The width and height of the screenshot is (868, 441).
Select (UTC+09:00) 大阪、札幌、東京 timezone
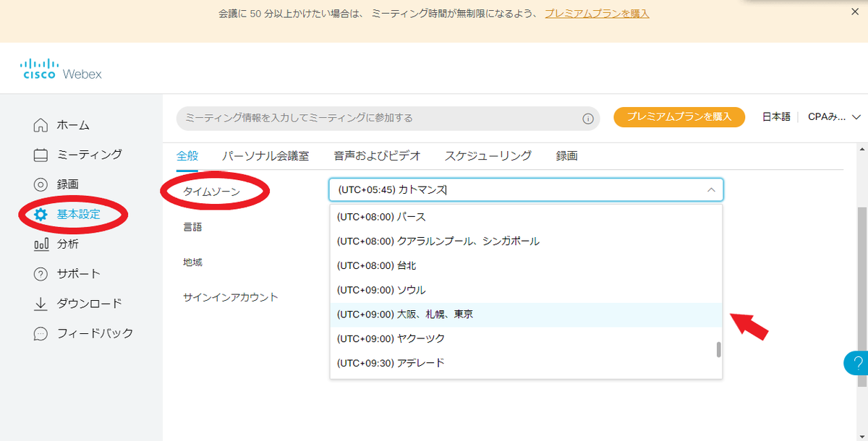[526, 314]
